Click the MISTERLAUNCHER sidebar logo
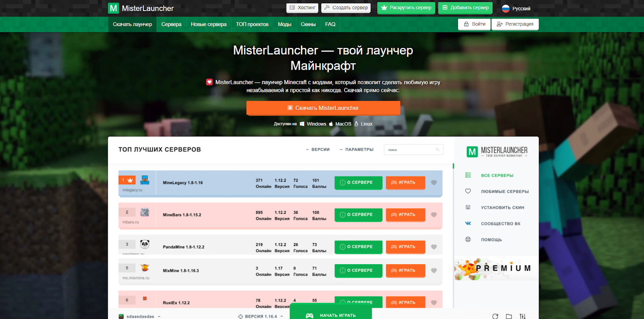Image resolution: width=644 pixels, height=319 pixels. click(x=497, y=151)
